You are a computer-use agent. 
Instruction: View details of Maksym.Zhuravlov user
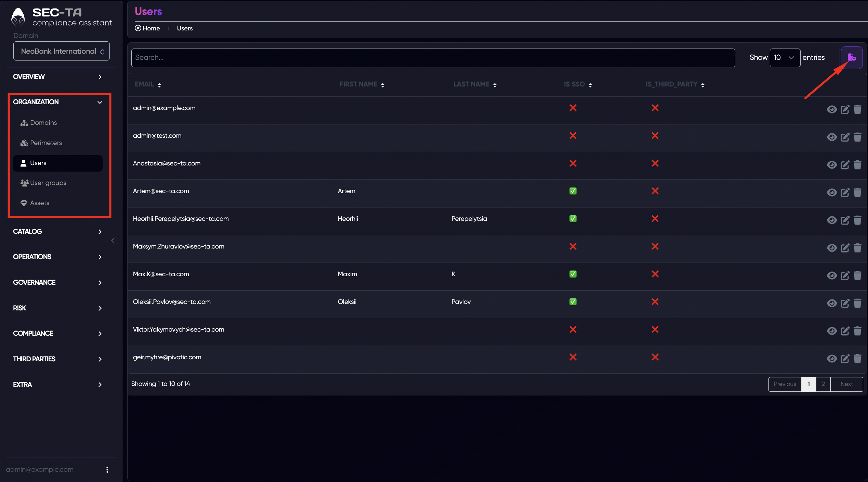pos(832,248)
